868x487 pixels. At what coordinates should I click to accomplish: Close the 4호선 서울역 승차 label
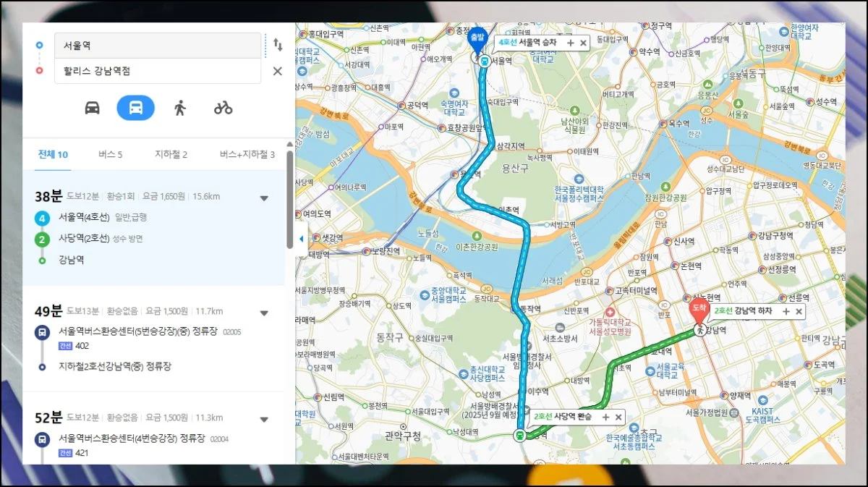point(583,43)
